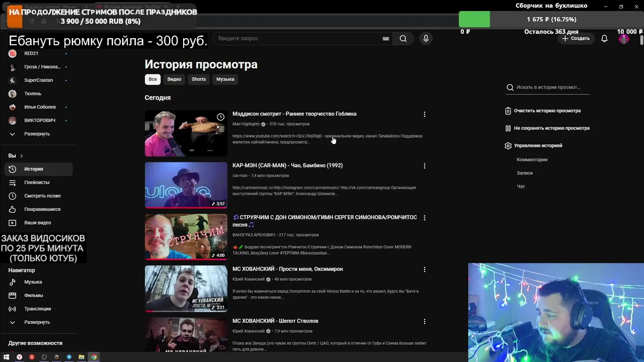The image size is (644, 362).
Task: Click Watch later clock on first thumbnail
Action: [220, 117]
